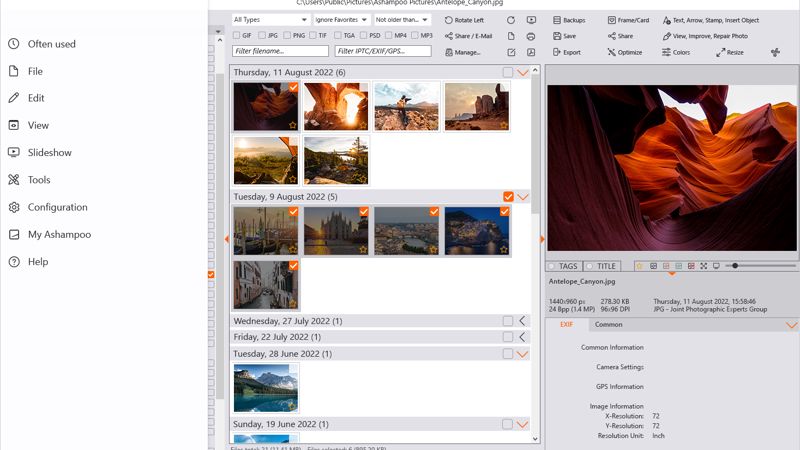800x450 pixels.
Task: Open the View menu in sidebar
Action: click(x=29, y=125)
